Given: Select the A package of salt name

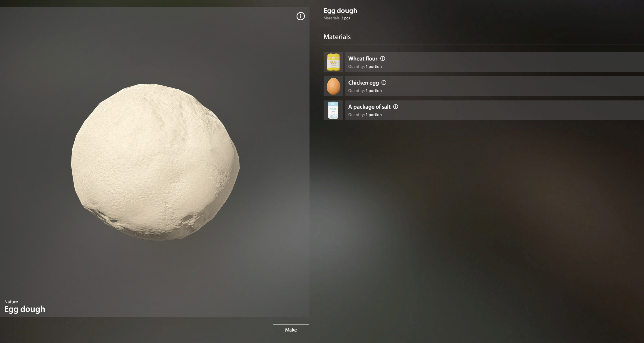Looking at the screenshot, I should pyautogui.click(x=369, y=107).
